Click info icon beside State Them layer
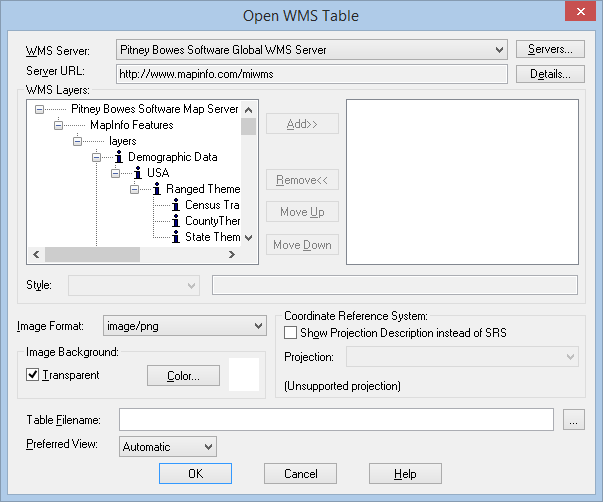Screen dimensions: 603x502 176,237
